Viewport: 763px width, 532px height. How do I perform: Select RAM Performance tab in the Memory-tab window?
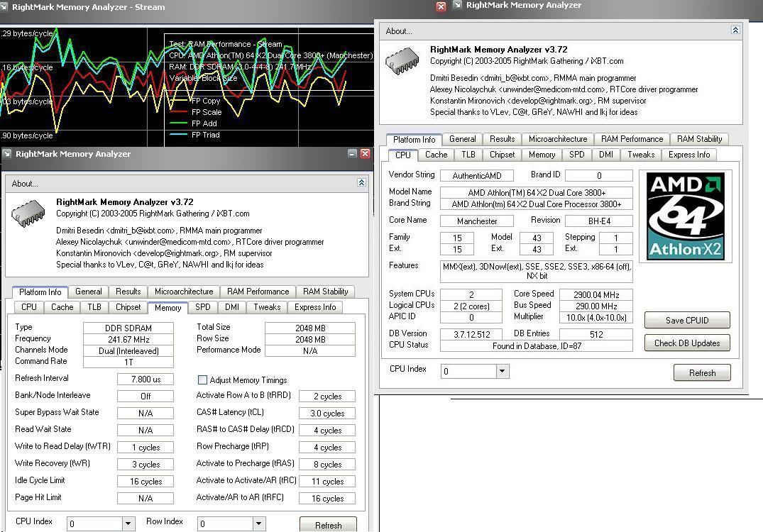point(258,292)
